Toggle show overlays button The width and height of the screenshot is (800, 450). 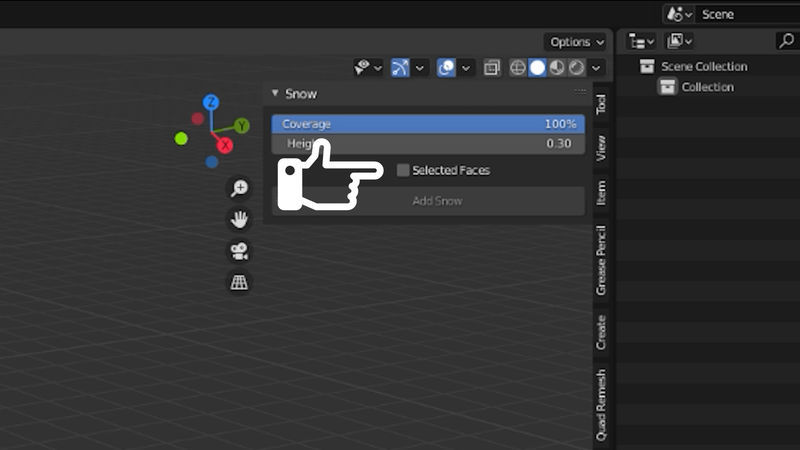(446, 68)
